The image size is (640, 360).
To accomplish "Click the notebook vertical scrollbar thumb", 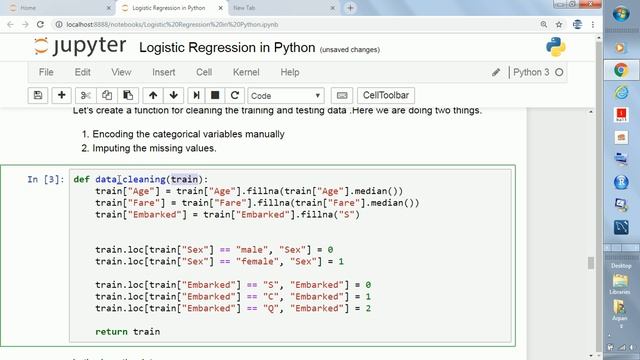I will [x=591, y=263].
